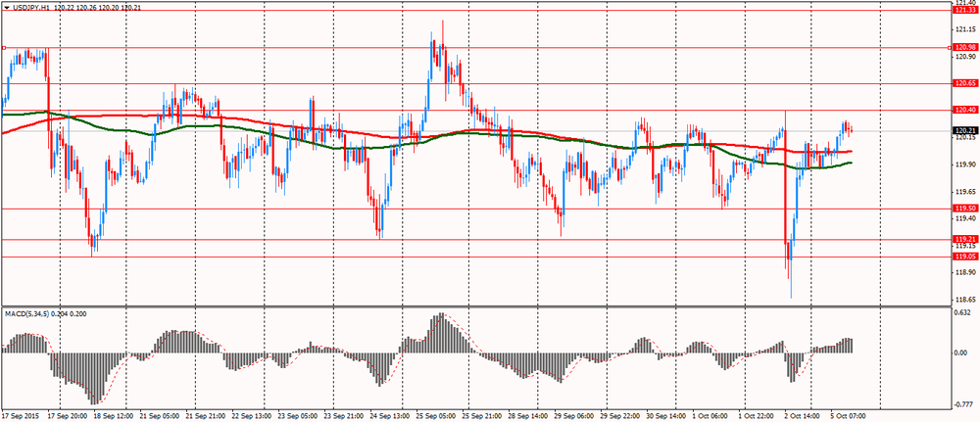Select the 120.40 red price label

[964, 110]
